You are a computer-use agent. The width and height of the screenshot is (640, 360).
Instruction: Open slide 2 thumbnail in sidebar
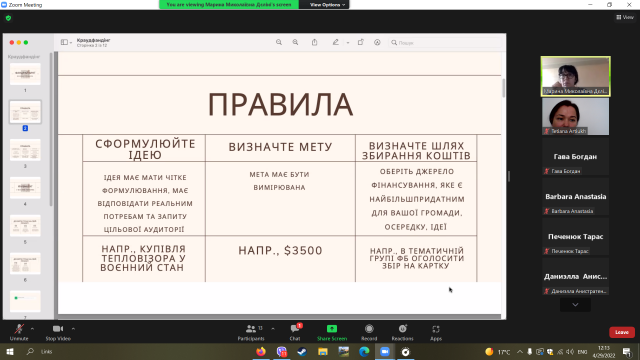[25, 112]
